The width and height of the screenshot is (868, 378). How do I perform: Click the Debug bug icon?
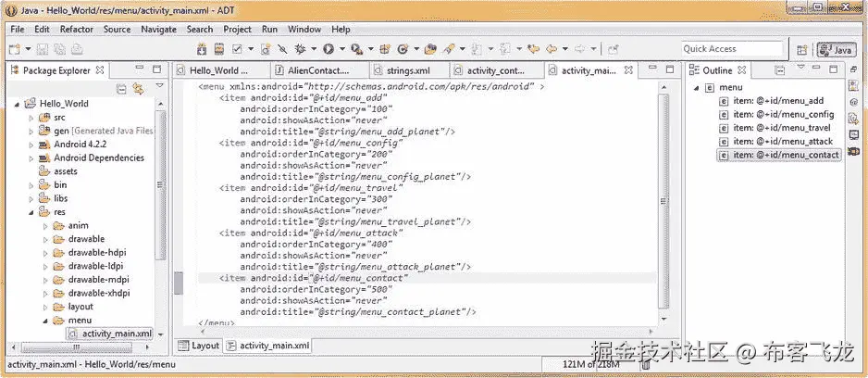pos(301,49)
